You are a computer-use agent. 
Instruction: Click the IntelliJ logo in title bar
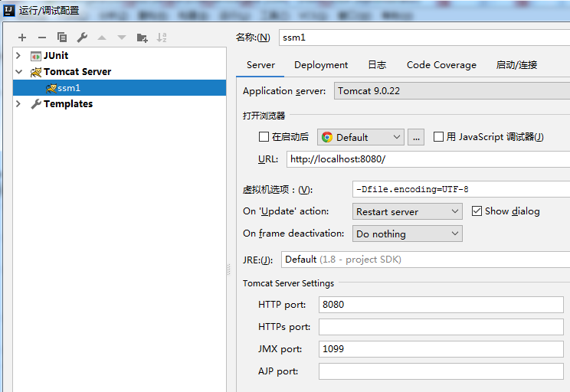coord(8,11)
